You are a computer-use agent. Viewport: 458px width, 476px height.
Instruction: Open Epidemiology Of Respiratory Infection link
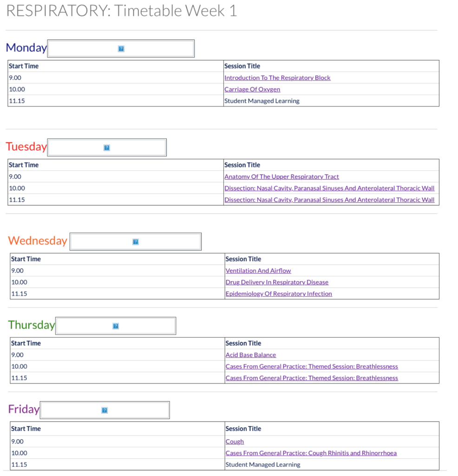pos(279,294)
